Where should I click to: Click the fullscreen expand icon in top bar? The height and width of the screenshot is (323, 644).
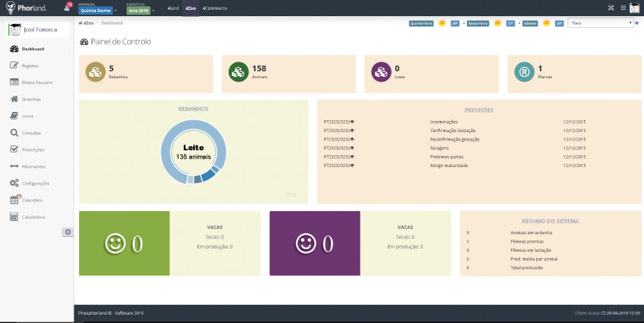pyautogui.click(x=610, y=8)
